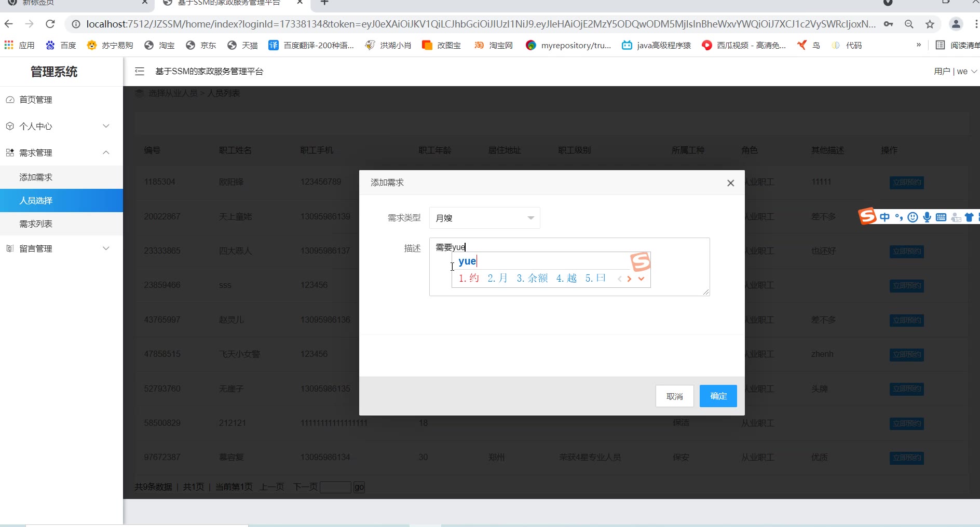Click the Sogou S logo on IME toolbar

(x=867, y=216)
